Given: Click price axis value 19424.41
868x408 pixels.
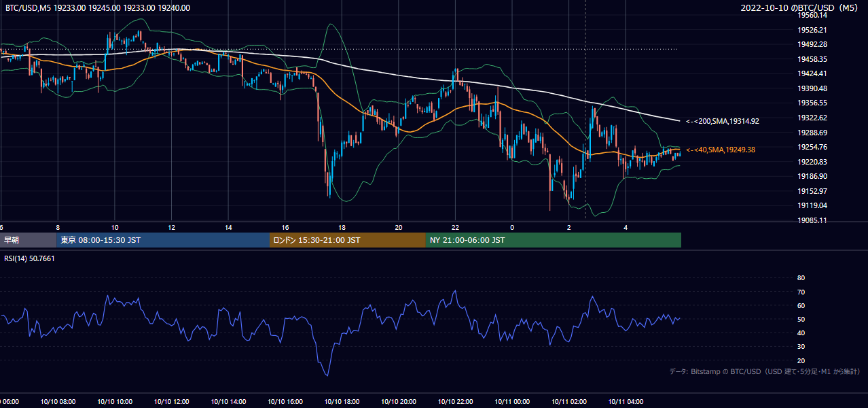Looking at the screenshot, I should [812, 73].
